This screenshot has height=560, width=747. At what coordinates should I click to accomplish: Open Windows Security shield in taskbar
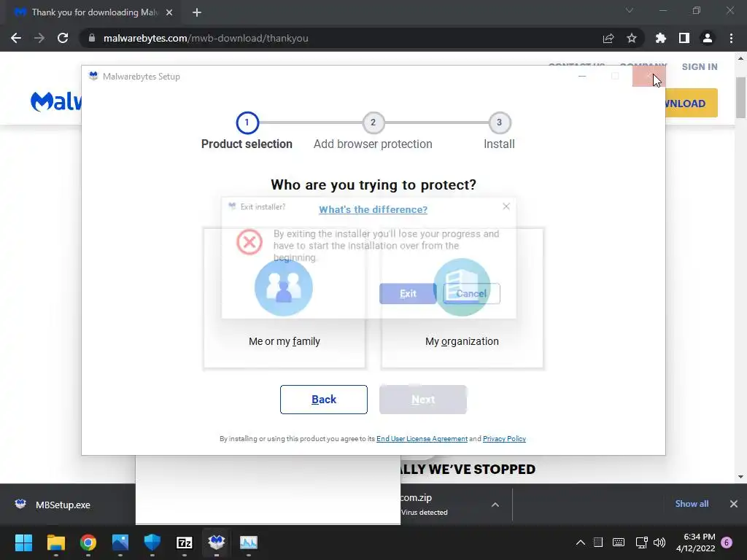(152, 542)
